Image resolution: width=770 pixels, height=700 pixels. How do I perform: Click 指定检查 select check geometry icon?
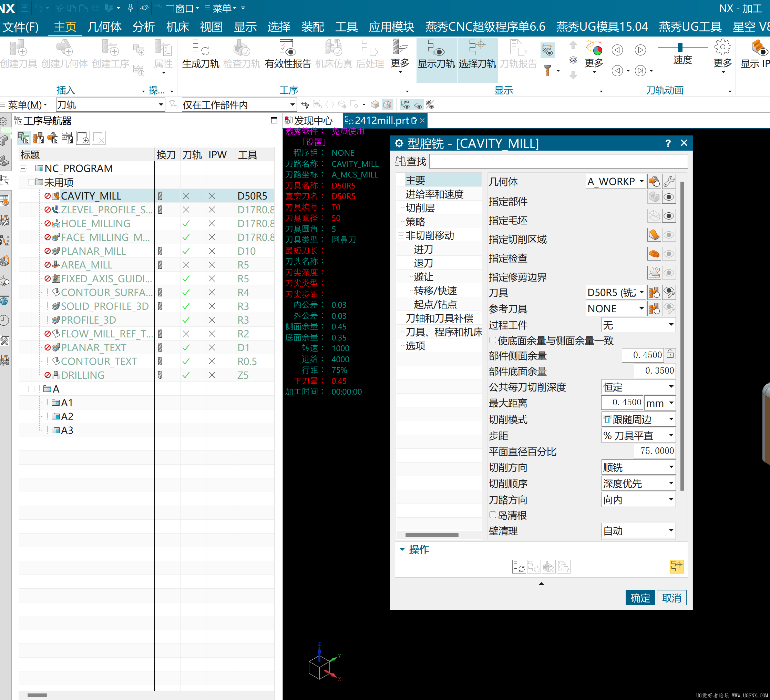[654, 254]
